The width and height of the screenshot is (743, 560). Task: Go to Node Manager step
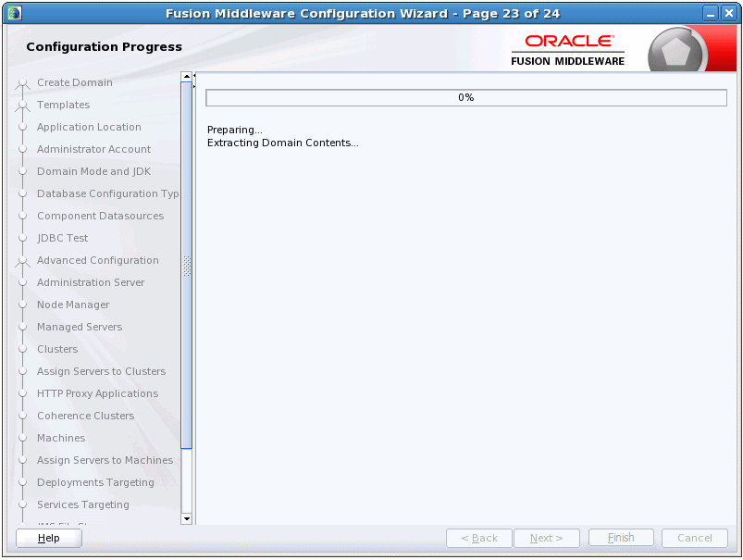point(73,305)
